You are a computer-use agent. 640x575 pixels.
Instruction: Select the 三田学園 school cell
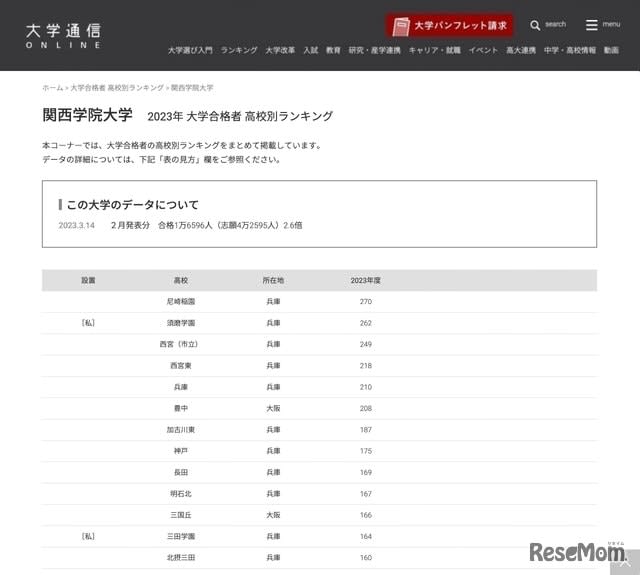pos(181,536)
